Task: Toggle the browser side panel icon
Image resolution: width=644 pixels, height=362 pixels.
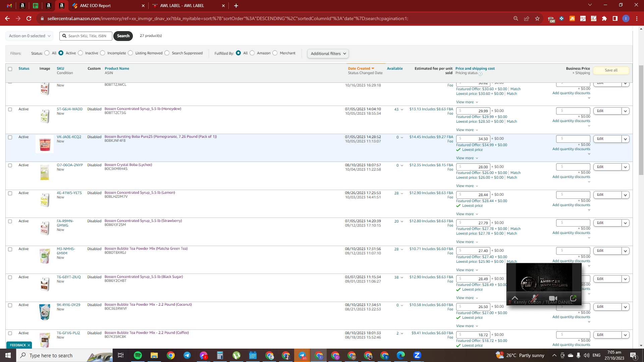Action: click(615, 18)
